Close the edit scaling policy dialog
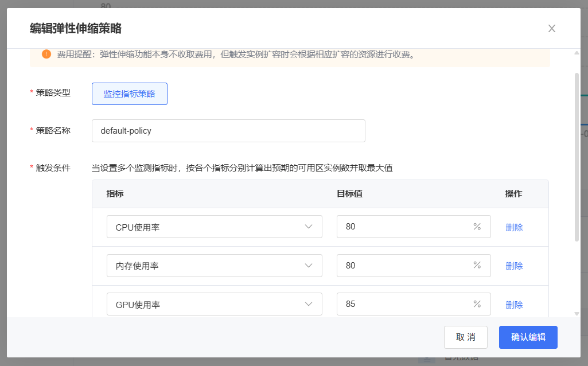This screenshot has height=366, width=588. click(552, 29)
